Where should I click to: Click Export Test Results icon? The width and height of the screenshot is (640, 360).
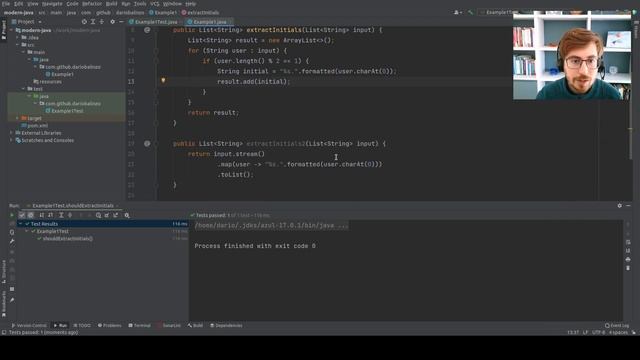coord(116,215)
